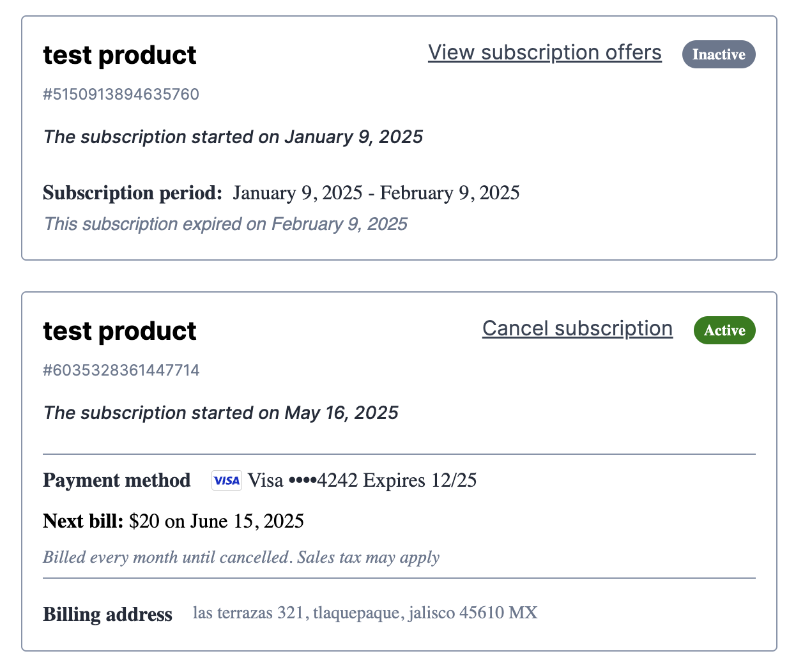The width and height of the screenshot is (796, 672).
Task: Click the Visa ••••4242 Expires 12/25 text
Action: tap(362, 480)
